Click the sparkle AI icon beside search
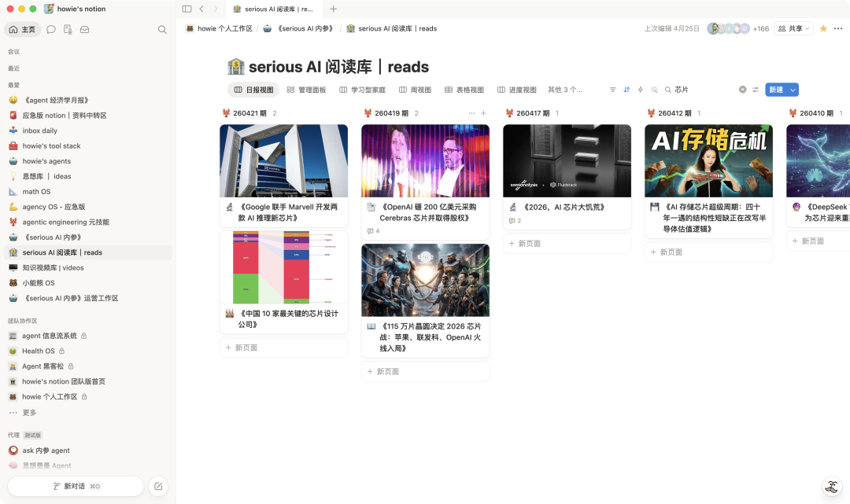This screenshot has width=850, height=504. pyautogui.click(x=654, y=90)
